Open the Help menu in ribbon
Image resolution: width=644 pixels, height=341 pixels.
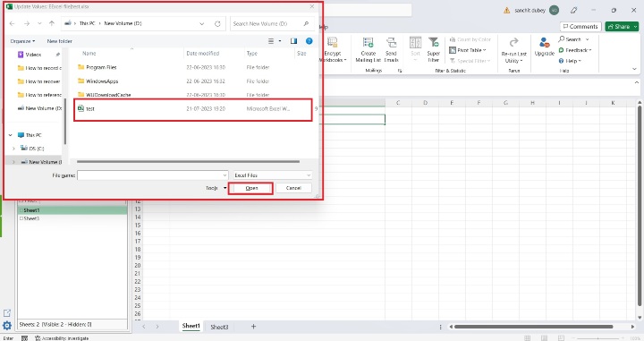point(570,61)
